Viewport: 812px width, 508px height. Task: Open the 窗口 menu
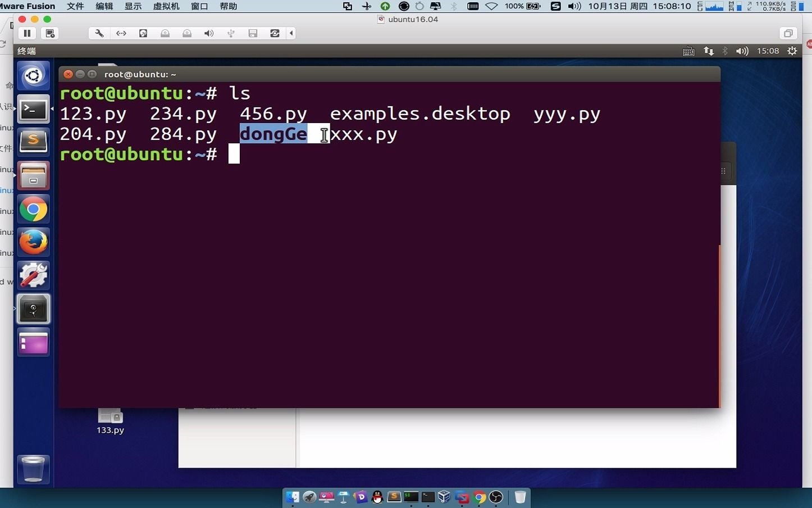[199, 6]
